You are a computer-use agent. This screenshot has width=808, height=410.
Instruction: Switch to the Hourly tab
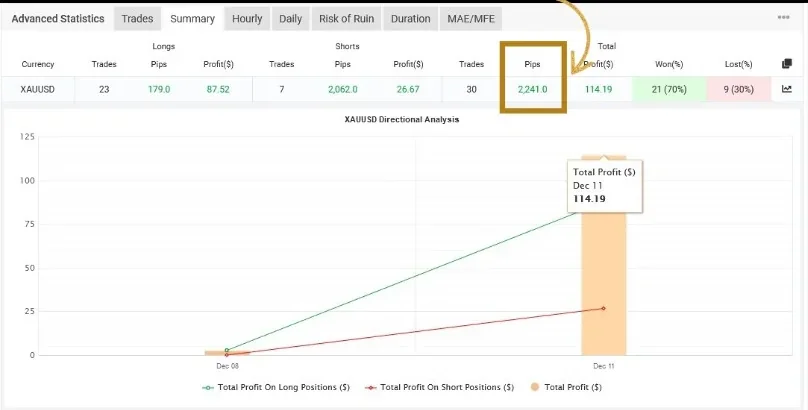pos(247,19)
